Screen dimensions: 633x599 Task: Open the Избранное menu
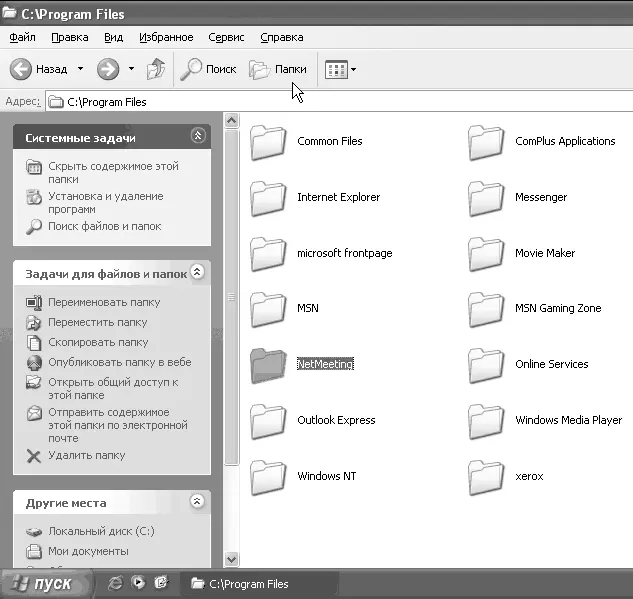pyautogui.click(x=166, y=37)
